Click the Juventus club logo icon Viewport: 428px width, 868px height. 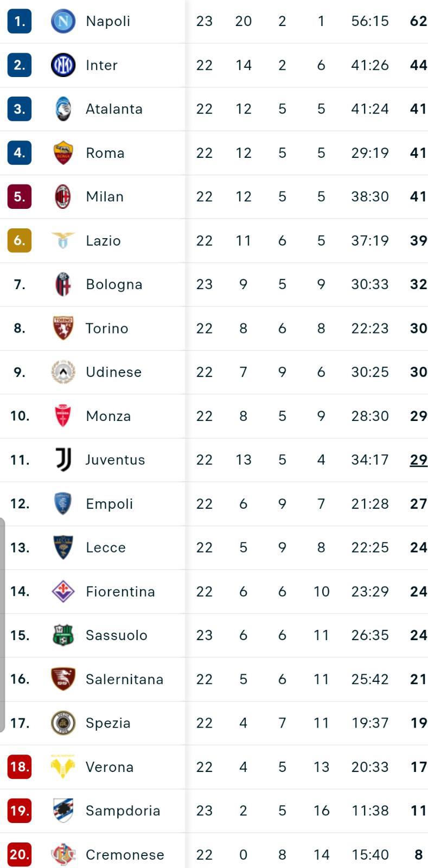(63, 459)
